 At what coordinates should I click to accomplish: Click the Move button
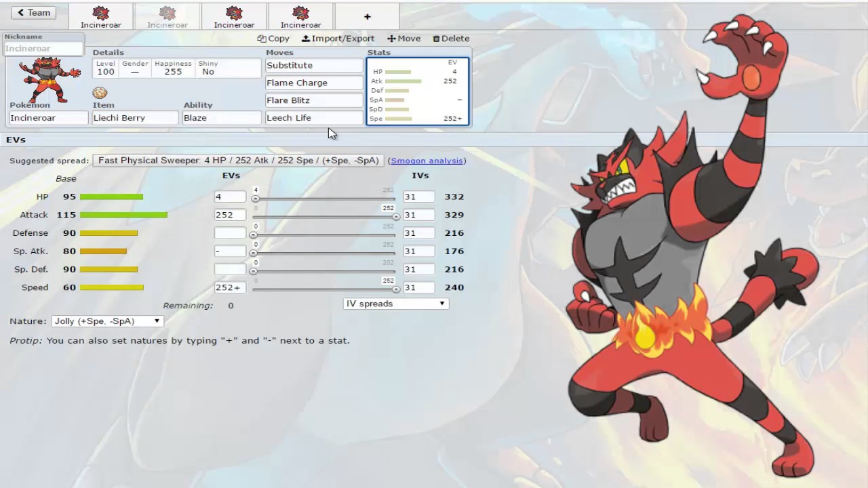(x=404, y=39)
